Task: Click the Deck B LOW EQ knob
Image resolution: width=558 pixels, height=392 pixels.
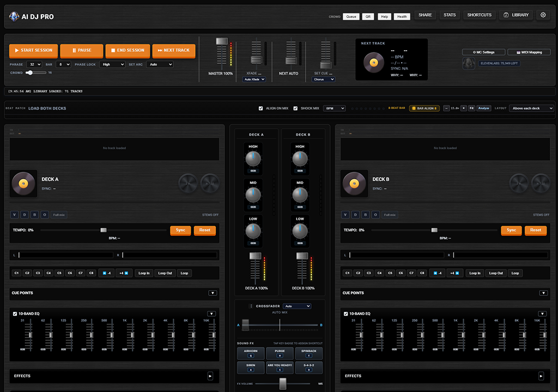Action: click(x=300, y=231)
